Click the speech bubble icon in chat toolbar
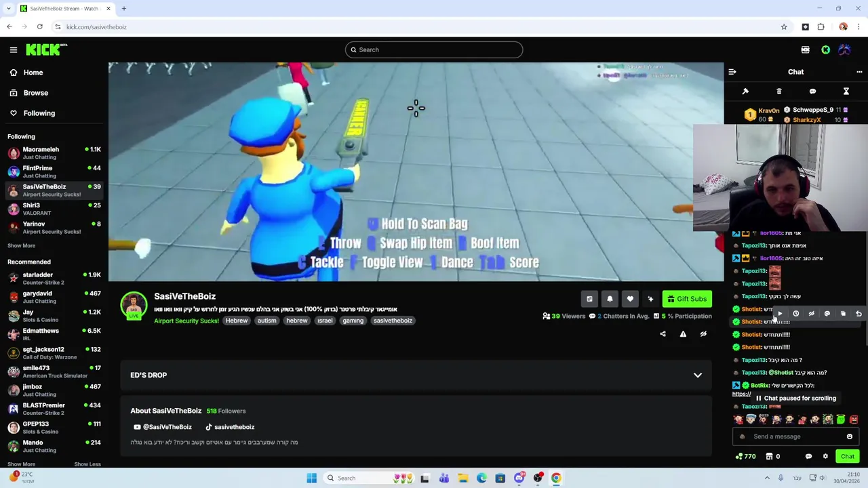The image size is (868, 488). 812,91
